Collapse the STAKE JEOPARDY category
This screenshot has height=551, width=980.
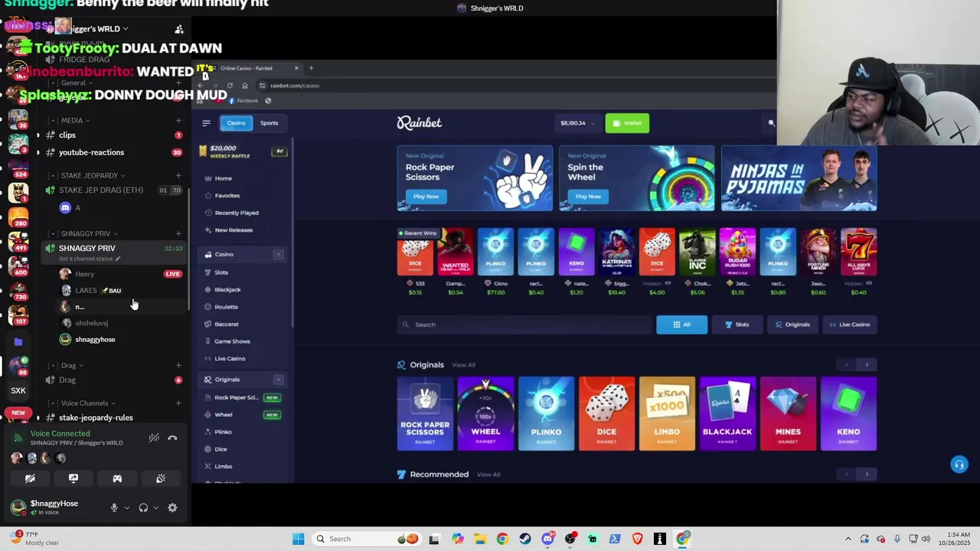pyautogui.click(x=93, y=176)
